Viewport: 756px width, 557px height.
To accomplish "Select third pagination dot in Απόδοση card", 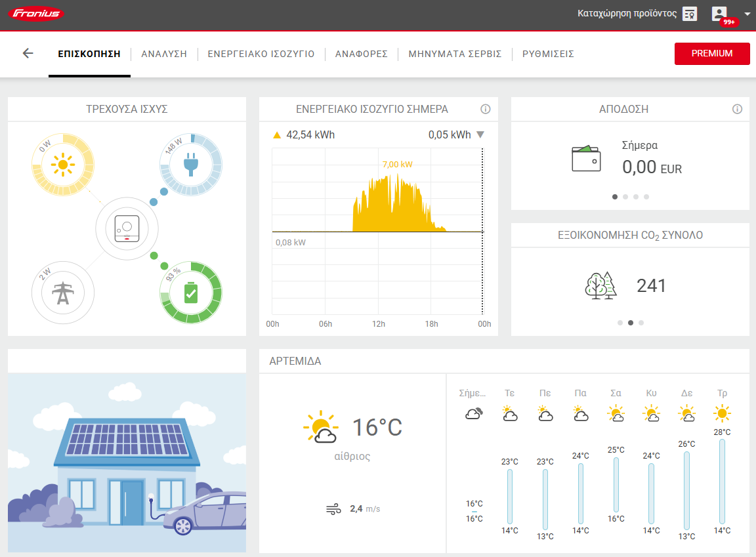I will point(636,196).
